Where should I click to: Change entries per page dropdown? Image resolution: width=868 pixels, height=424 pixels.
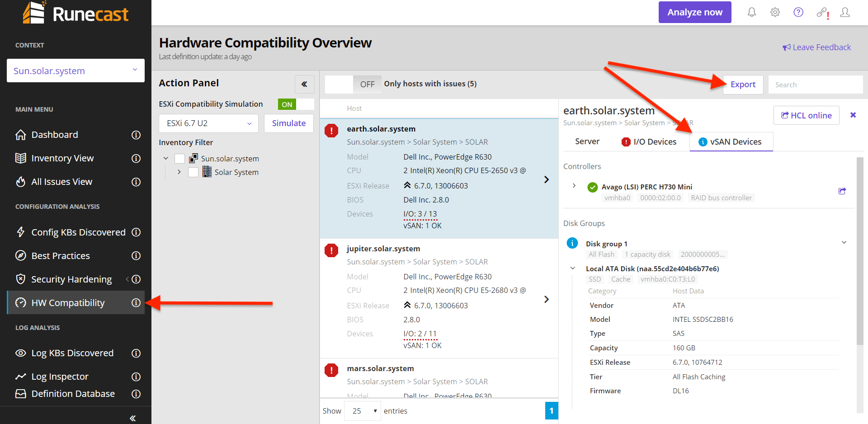coord(363,411)
